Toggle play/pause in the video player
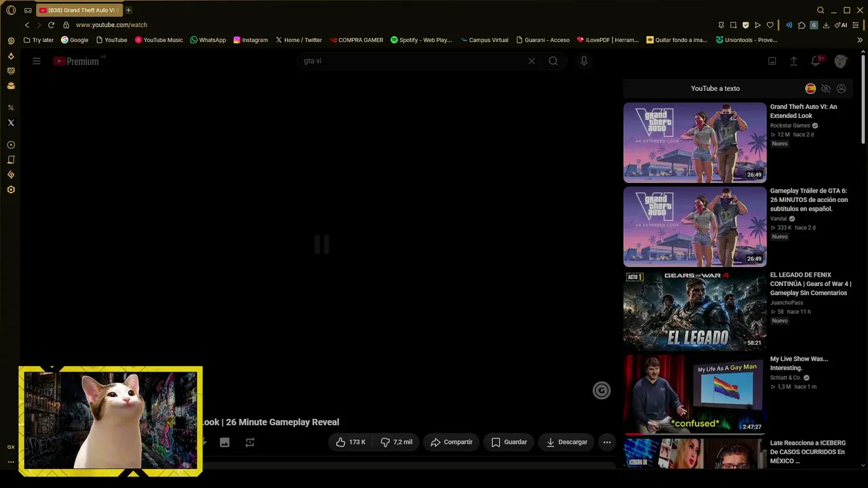This screenshot has width=868, height=488. pyautogui.click(x=321, y=244)
